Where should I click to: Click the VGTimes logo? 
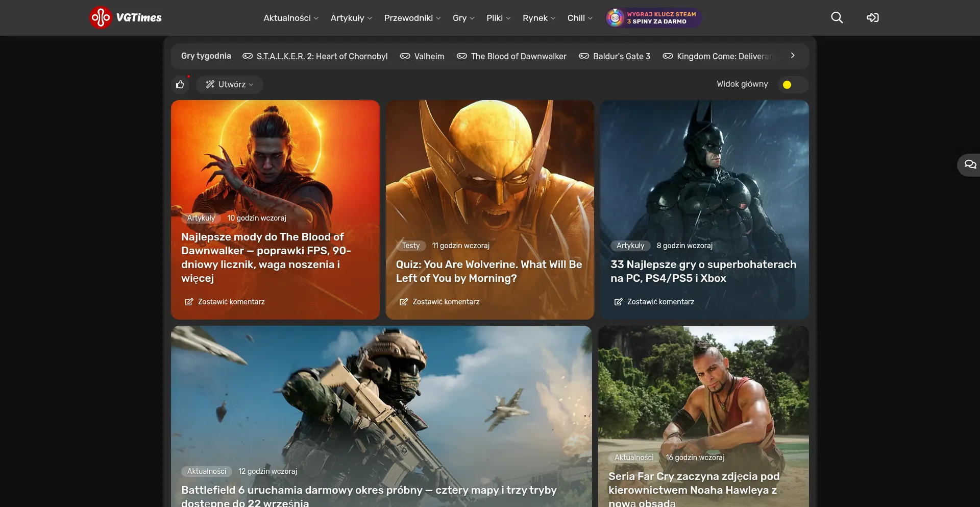(126, 18)
